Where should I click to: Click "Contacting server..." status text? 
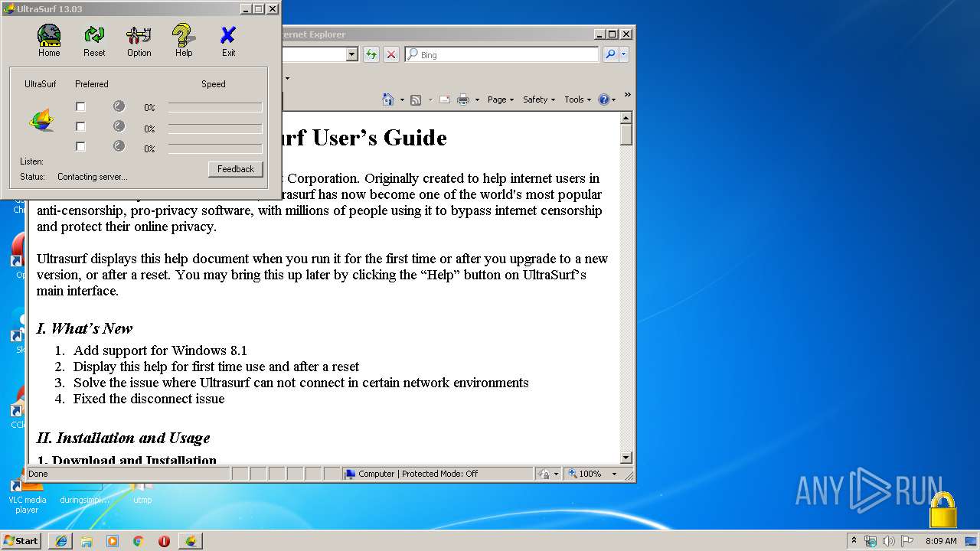click(x=92, y=177)
